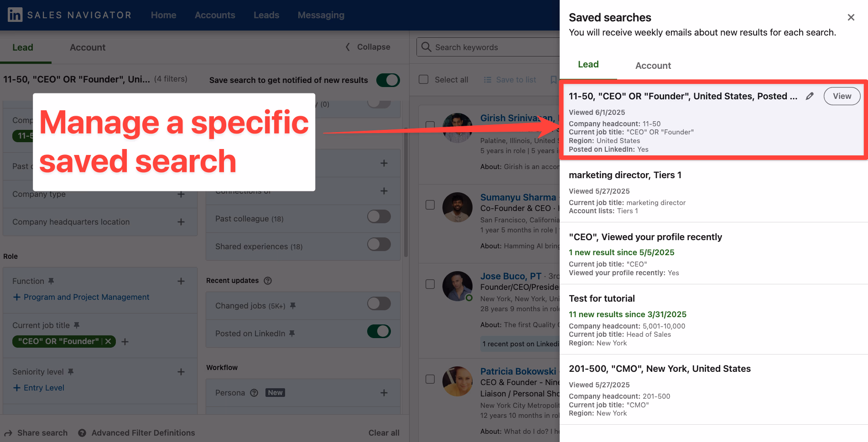
Task: Add the Entry Level seniority
Action: coord(39,388)
